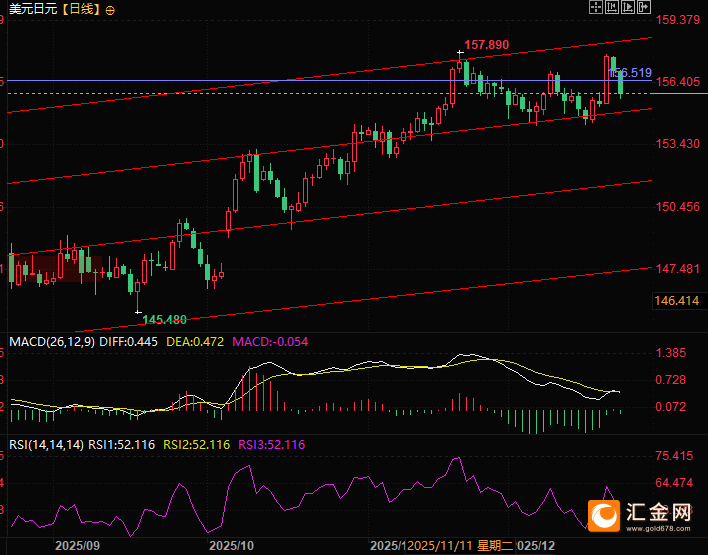Click the RSI3:52.116 value
Image resolution: width=708 pixels, height=555 pixels.
[271, 445]
